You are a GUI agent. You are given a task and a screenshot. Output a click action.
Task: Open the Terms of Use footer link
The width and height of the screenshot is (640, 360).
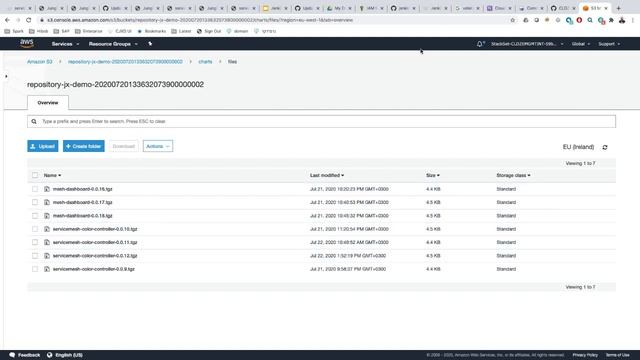coord(618,355)
